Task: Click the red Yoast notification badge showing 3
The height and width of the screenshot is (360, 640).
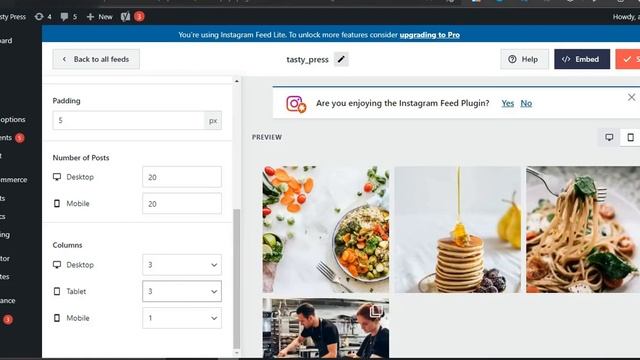Action: click(139, 17)
